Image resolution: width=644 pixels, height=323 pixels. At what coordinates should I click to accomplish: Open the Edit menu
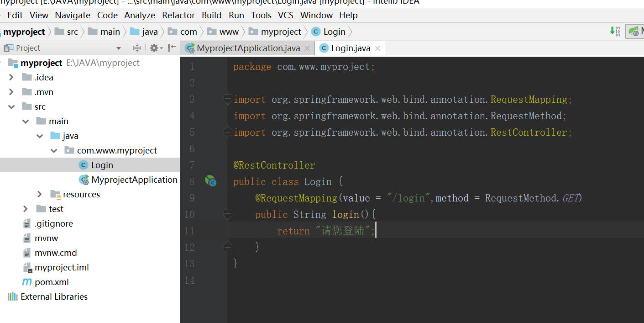[x=15, y=15]
